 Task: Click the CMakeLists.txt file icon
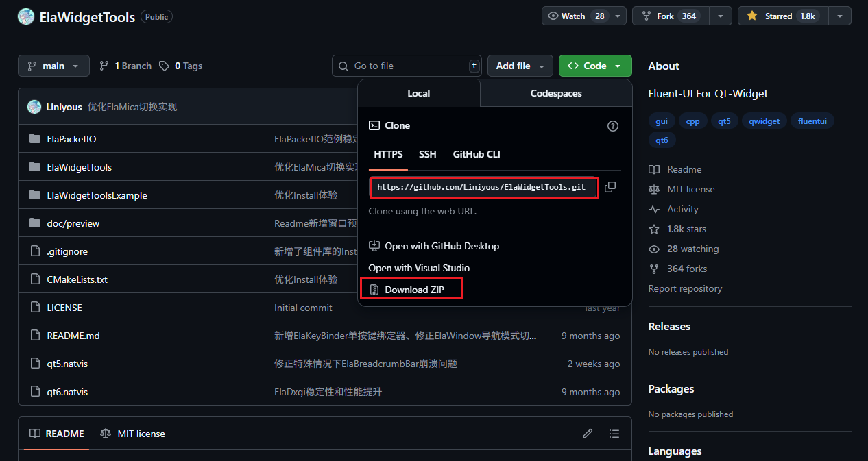(x=35, y=279)
